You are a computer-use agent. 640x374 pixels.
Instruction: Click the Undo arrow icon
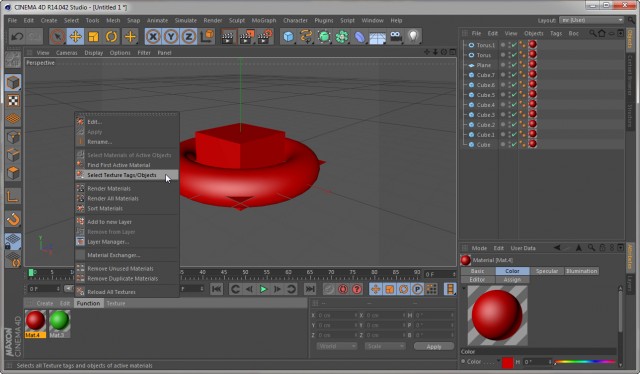pos(17,37)
